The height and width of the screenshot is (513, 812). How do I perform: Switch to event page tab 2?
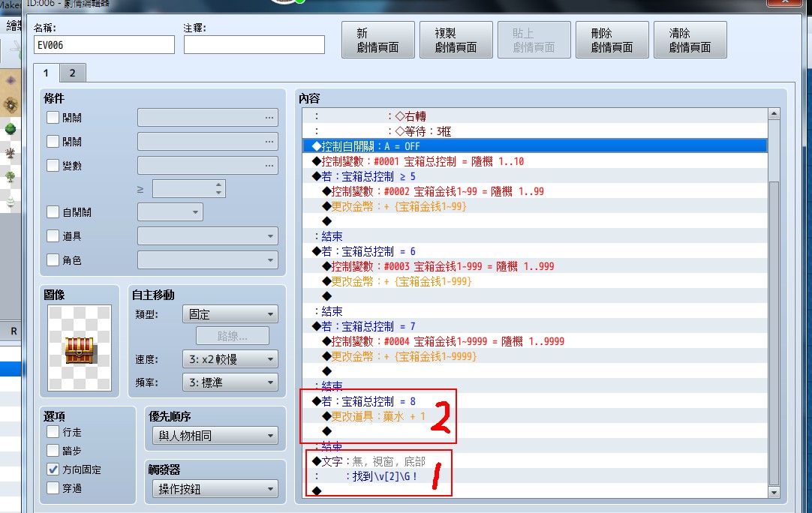(x=73, y=73)
